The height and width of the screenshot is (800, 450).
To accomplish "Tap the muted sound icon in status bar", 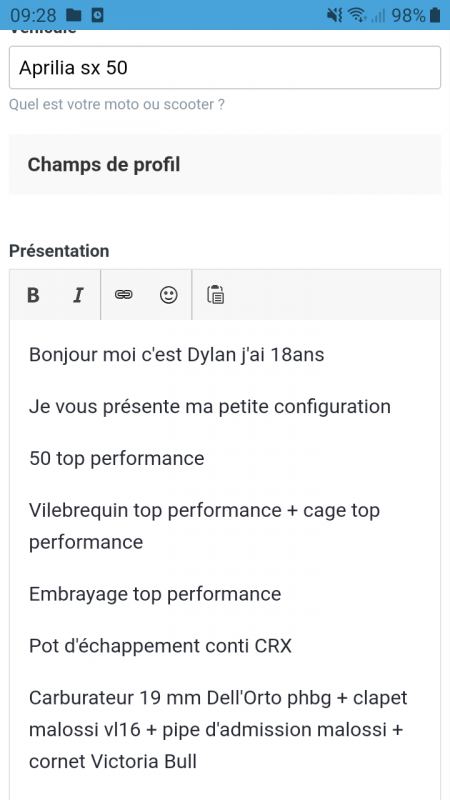I will pos(335,15).
